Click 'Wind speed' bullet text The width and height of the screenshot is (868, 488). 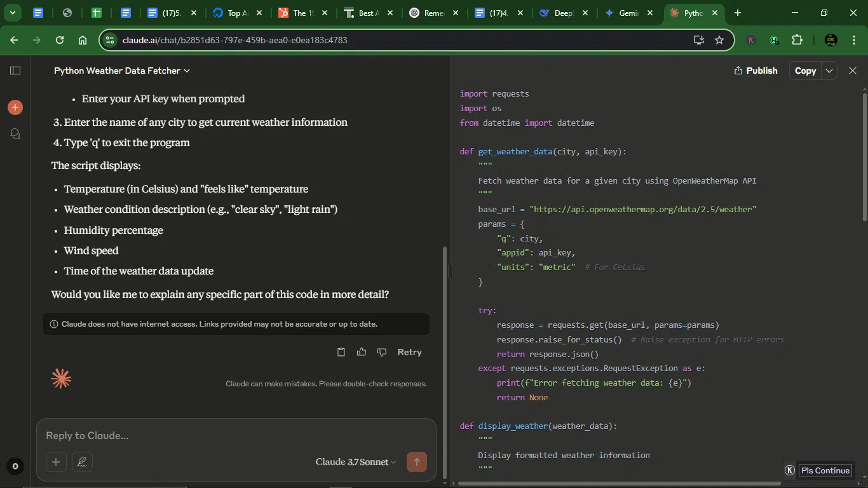[x=92, y=250]
